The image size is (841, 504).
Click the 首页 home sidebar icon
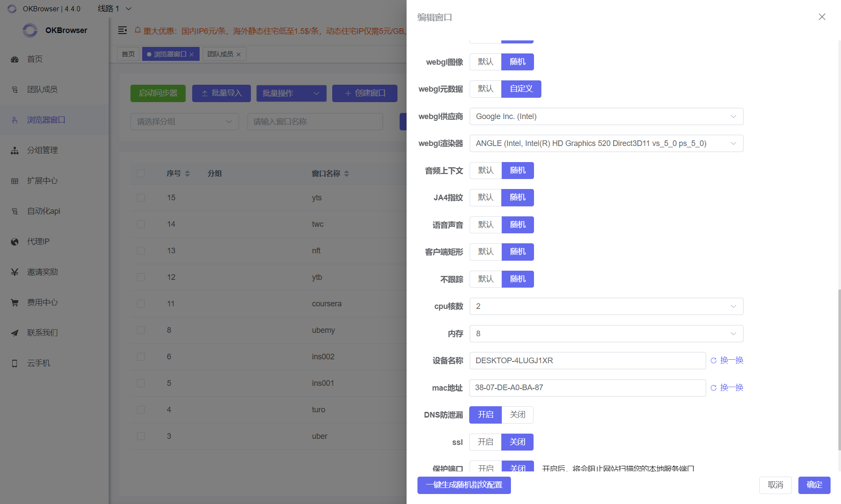(15, 60)
